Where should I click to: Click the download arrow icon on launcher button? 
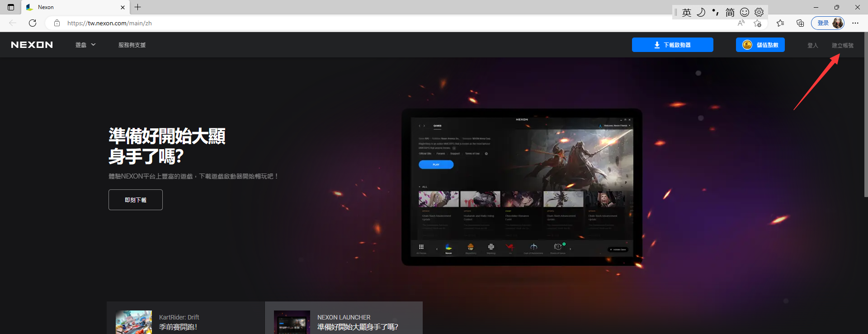click(x=657, y=45)
